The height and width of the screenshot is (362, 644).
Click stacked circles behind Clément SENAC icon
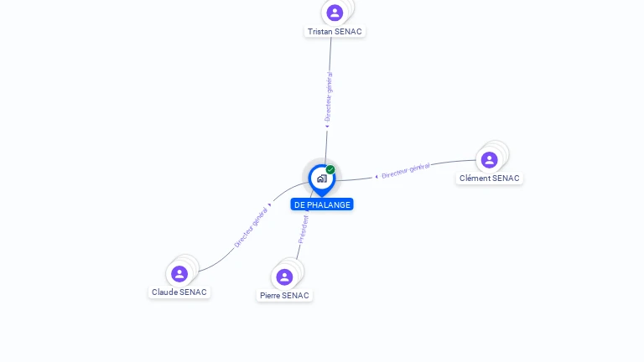point(499,151)
